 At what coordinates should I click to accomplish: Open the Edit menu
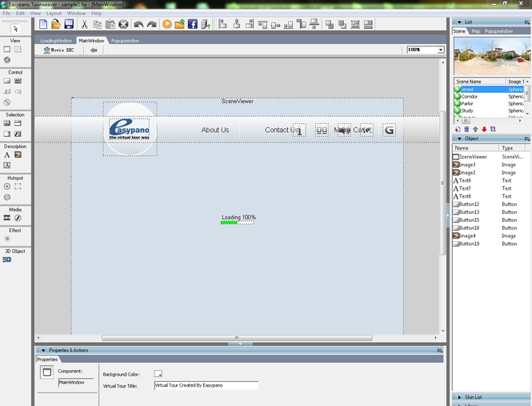click(x=20, y=14)
